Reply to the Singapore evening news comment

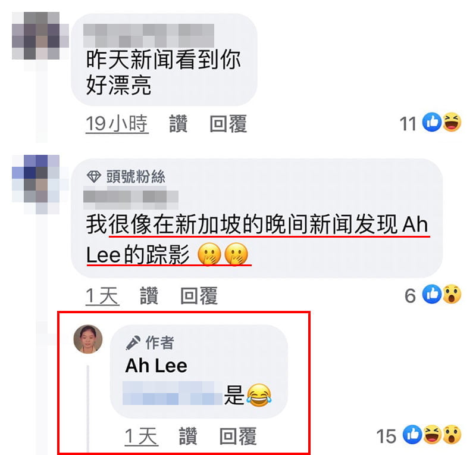(199, 295)
